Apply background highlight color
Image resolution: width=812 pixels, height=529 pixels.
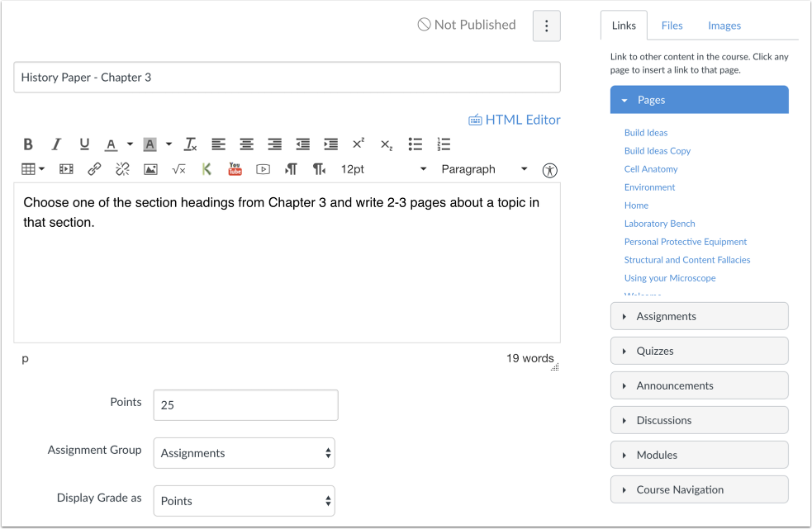coord(150,144)
